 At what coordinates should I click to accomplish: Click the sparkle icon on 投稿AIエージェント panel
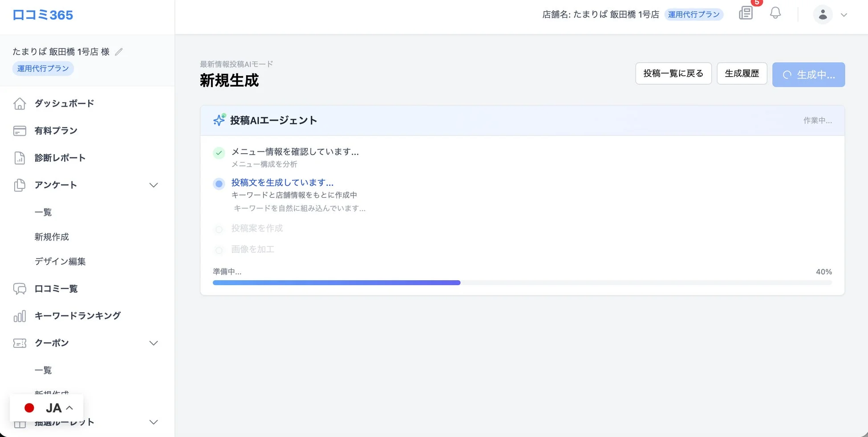tap(219, 120)
